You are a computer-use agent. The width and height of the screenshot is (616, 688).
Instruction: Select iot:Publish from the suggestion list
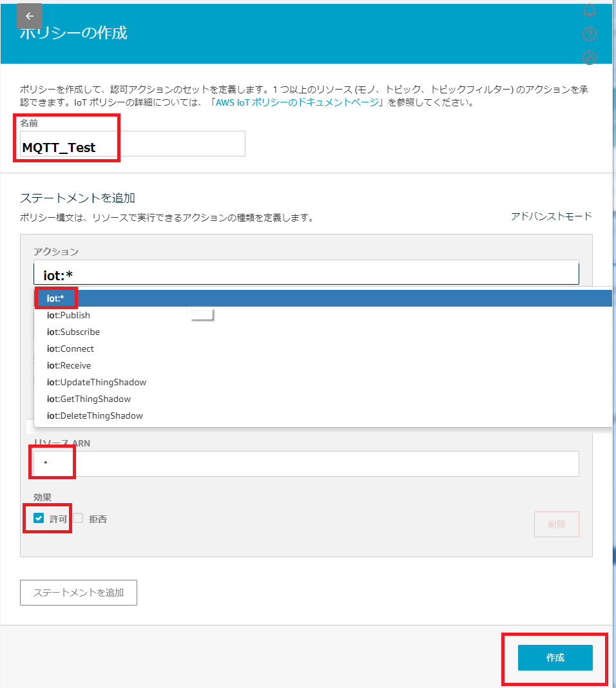click(68, 315)
